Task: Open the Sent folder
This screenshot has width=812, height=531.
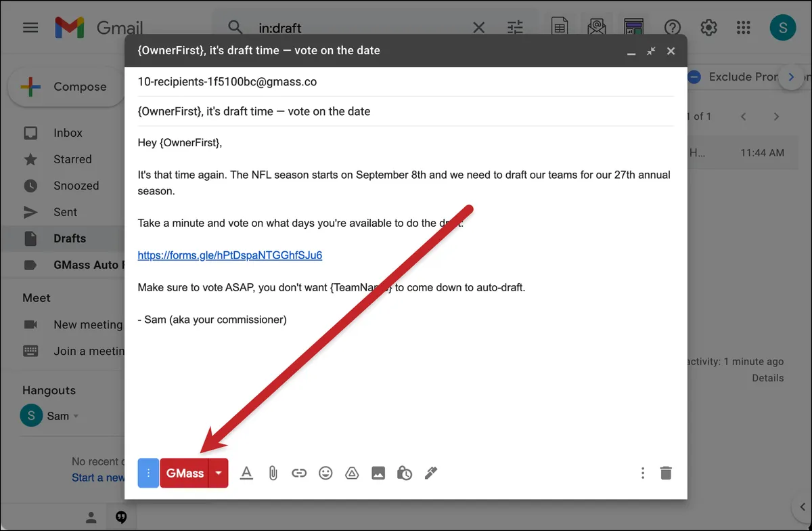Action: [65, 212]
